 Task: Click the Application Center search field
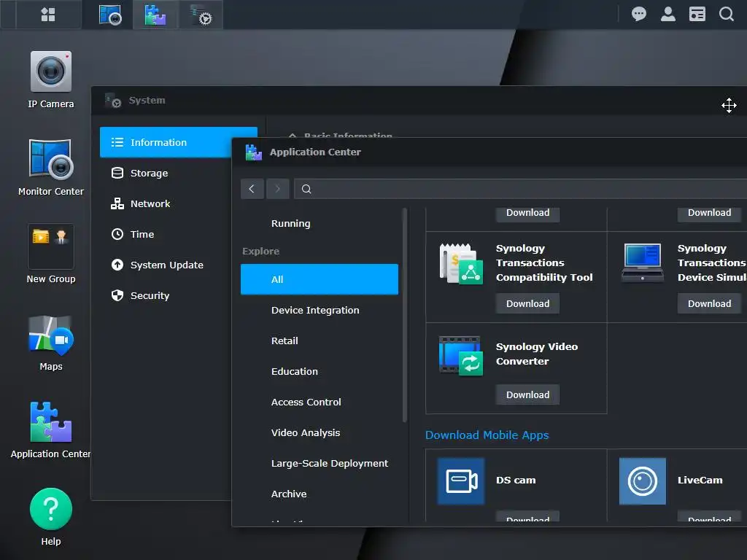coord(520,189)
